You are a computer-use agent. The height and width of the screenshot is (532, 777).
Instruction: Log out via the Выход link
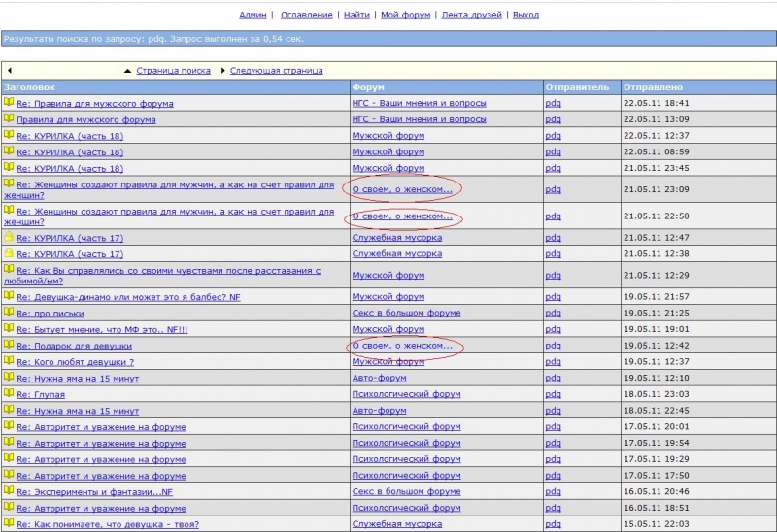(525, 15)
